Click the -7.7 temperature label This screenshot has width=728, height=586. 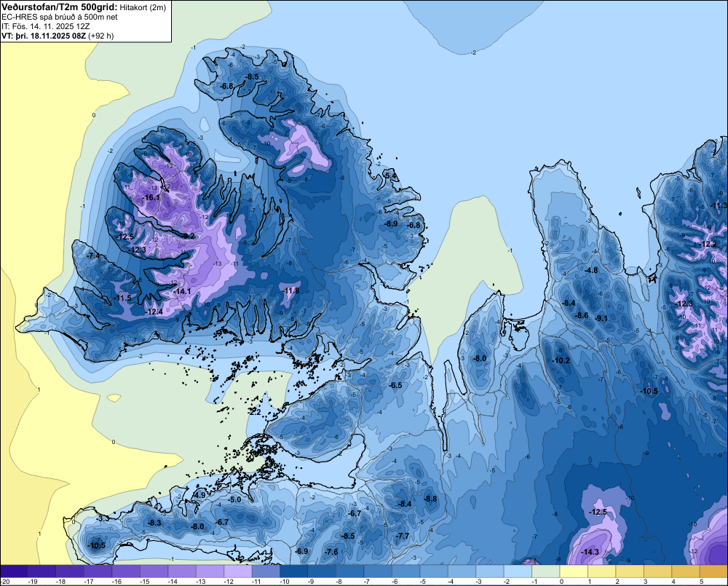403,536
